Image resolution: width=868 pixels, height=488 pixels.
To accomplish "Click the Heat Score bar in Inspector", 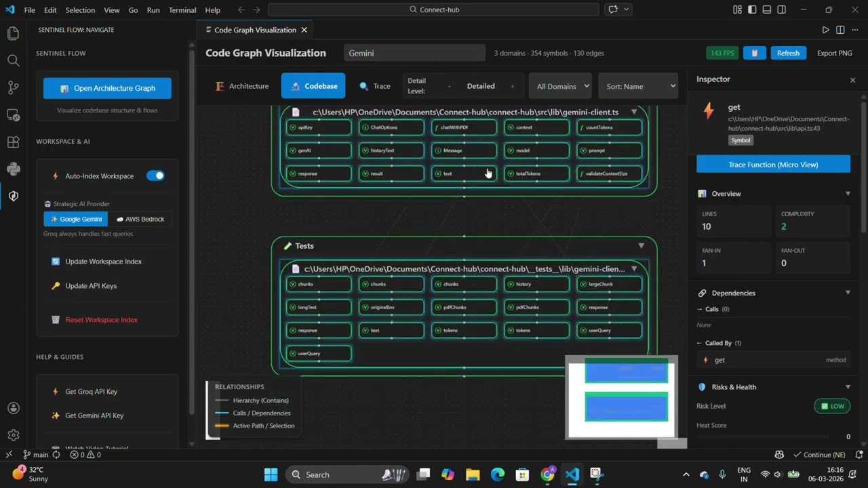I will tap(764, 437).
